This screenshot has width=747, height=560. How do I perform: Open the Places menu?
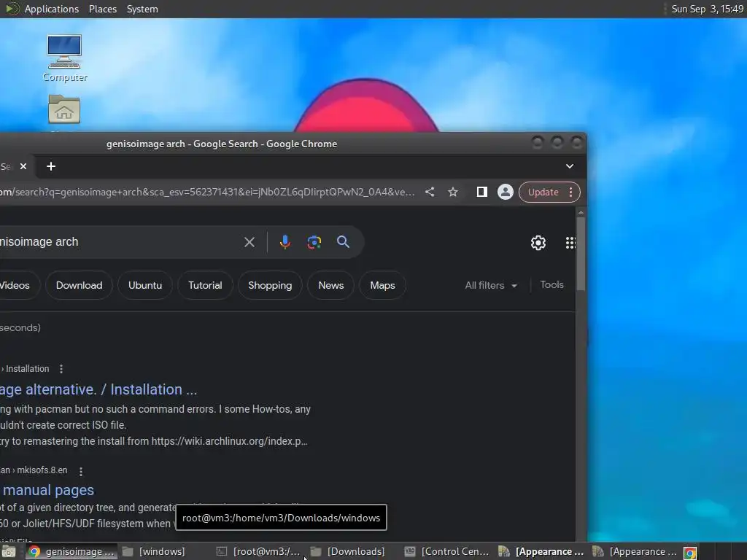click(x=103, y=9)
